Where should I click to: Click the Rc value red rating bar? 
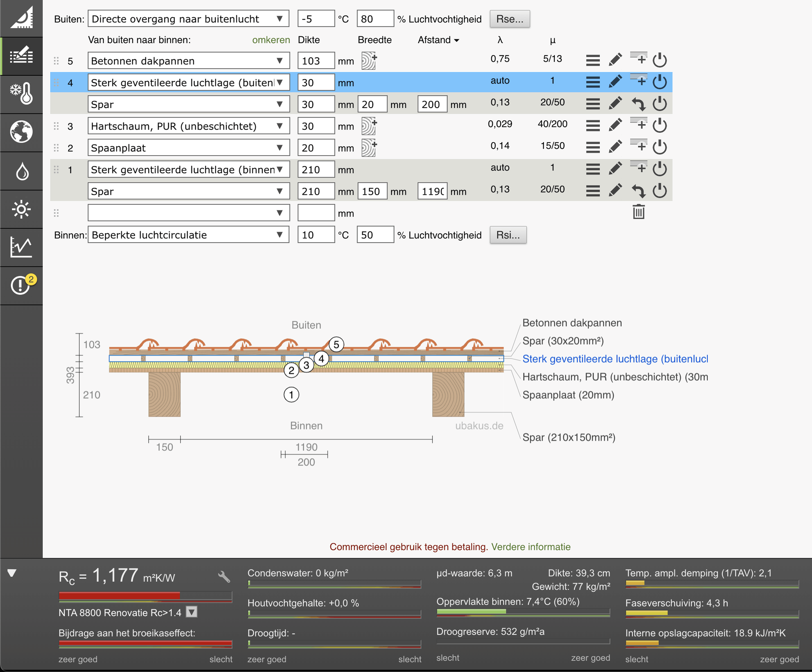click(145, 596)
